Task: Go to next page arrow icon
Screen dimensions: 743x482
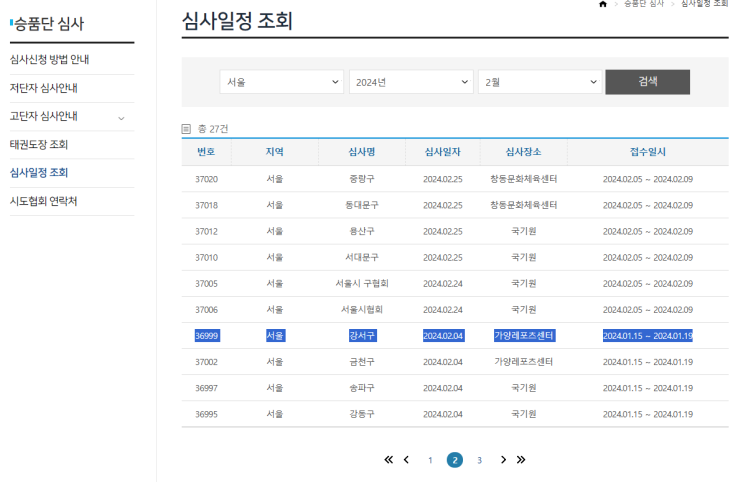Action: tap(503, 460)
